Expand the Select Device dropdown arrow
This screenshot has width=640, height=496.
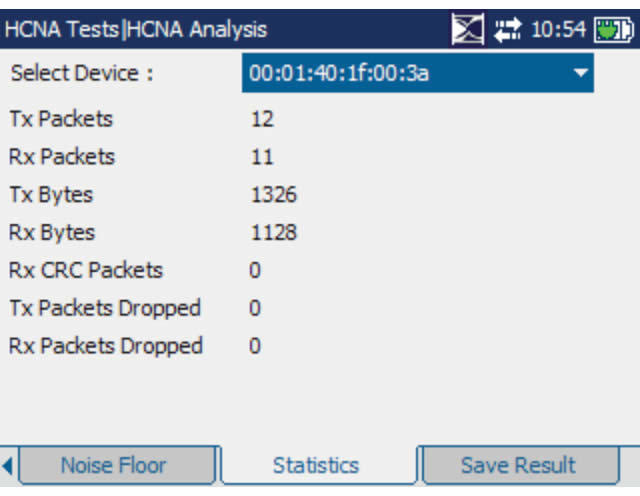click(x=579, y=73)
